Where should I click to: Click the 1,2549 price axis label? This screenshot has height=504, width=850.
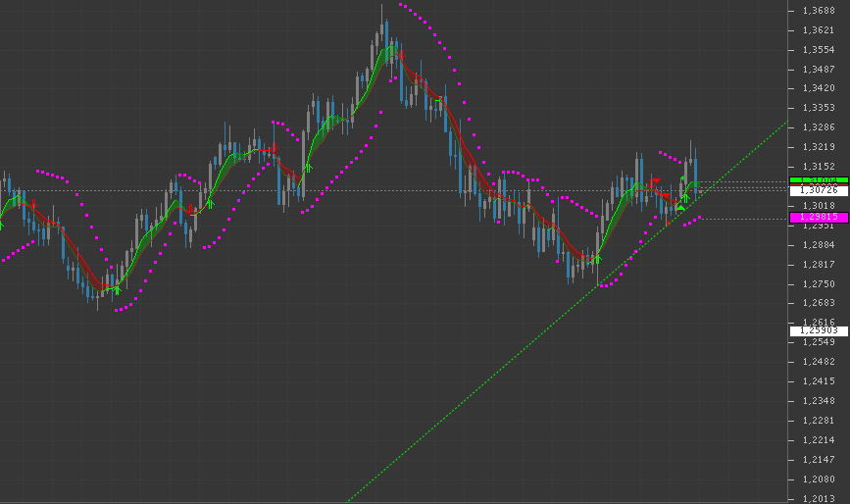(819, 342)
